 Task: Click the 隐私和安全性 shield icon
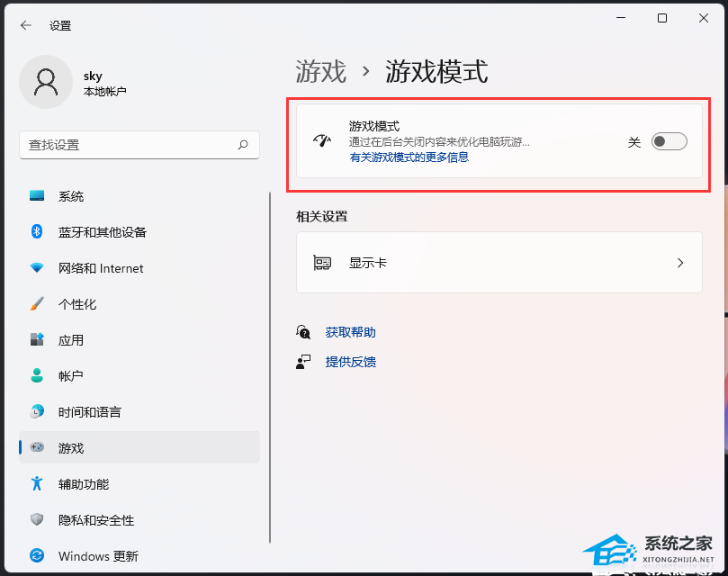click(x=37, y=519)
